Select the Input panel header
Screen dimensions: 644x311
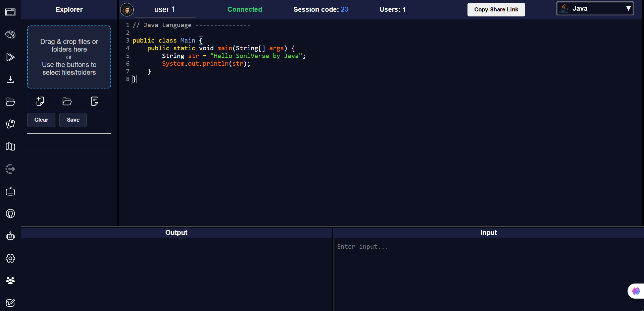pyautogui.click(x=488, y=232)
